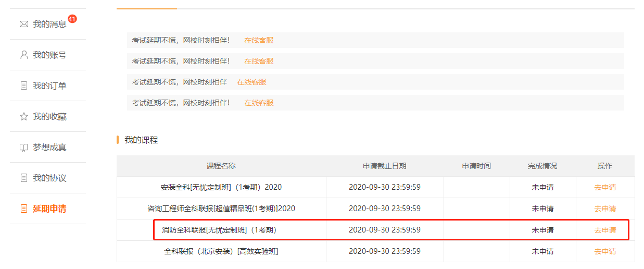Click 去申请 for 咨询工程师全科联报 course
Image resolution: width=644 pixels, height=269 pixels.
[x=605, y=209]
